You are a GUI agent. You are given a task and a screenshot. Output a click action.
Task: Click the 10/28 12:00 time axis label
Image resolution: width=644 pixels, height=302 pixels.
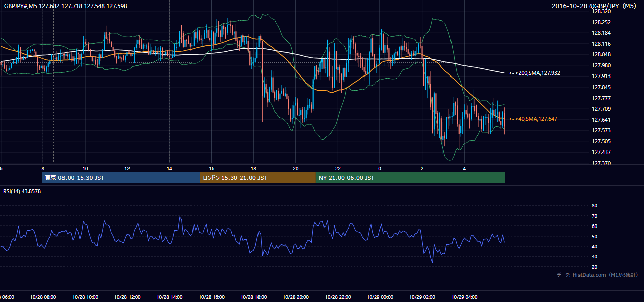pos(127,297)
